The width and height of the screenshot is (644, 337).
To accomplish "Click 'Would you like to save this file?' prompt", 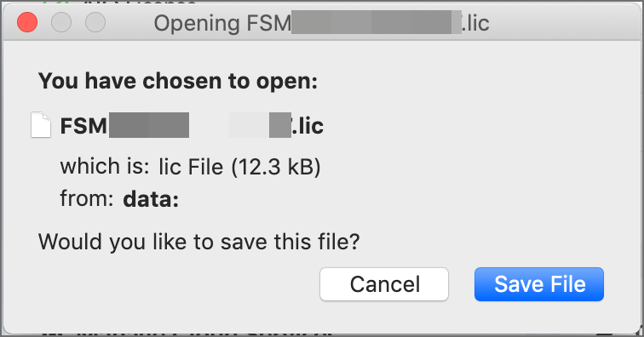I will (198, 242).
